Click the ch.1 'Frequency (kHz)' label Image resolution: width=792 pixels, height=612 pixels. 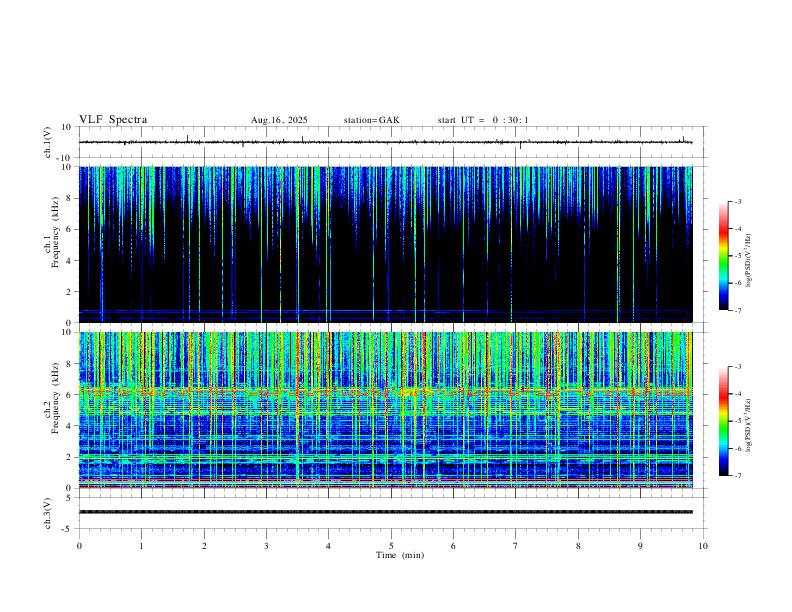point(56,232)
